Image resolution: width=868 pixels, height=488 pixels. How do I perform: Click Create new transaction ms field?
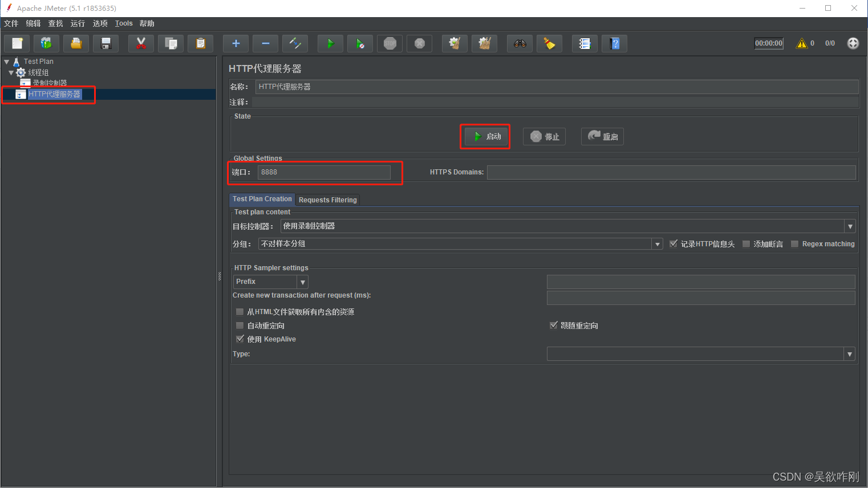pyautogui.click(x=701, y=298)
